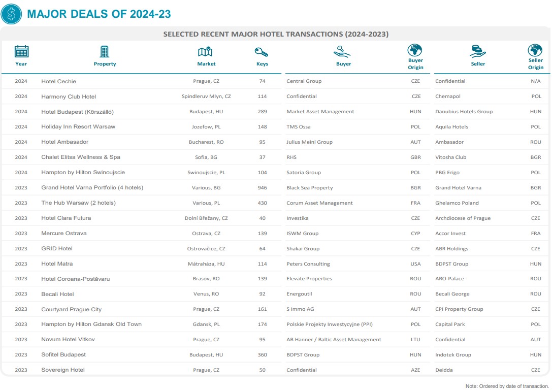Click the Hotel Cechie property name

[58, 81]
